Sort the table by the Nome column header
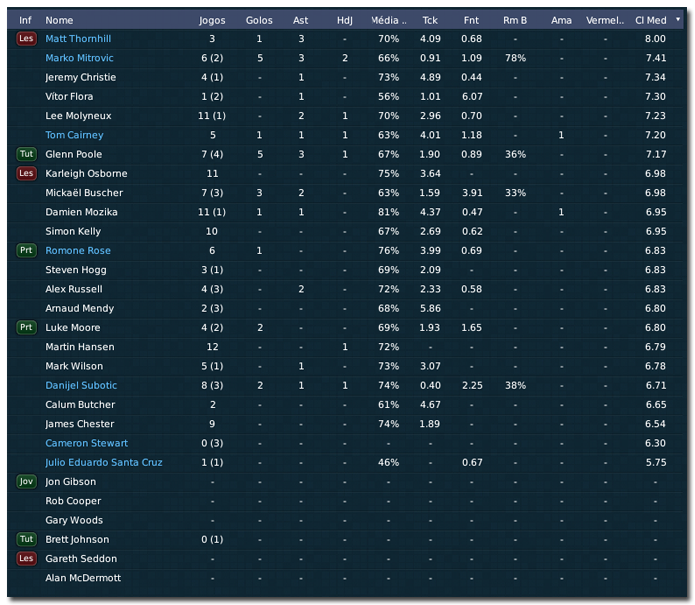Screen dimensions: 695x605 (59, 20)
